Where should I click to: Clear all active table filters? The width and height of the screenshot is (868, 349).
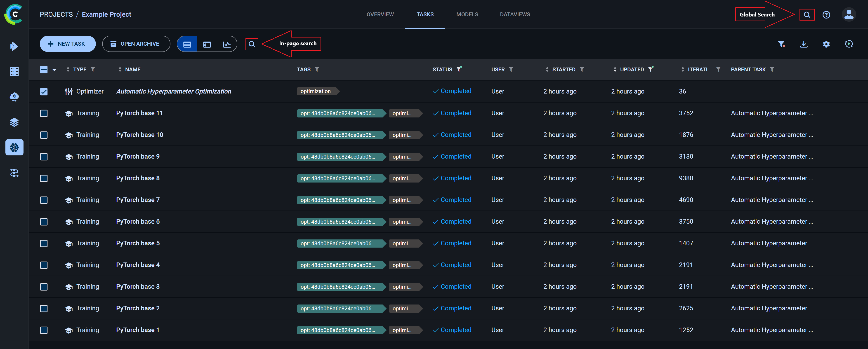782,44
